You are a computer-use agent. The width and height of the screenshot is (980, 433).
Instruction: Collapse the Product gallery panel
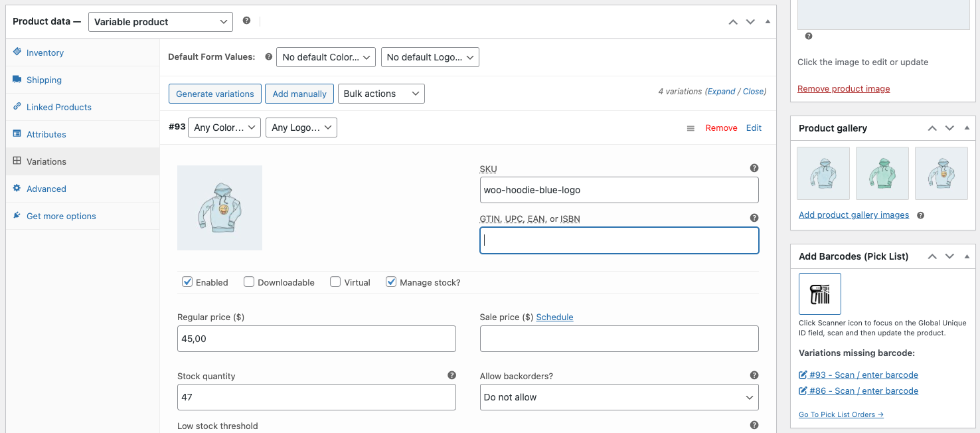click(x=967, y=128)
